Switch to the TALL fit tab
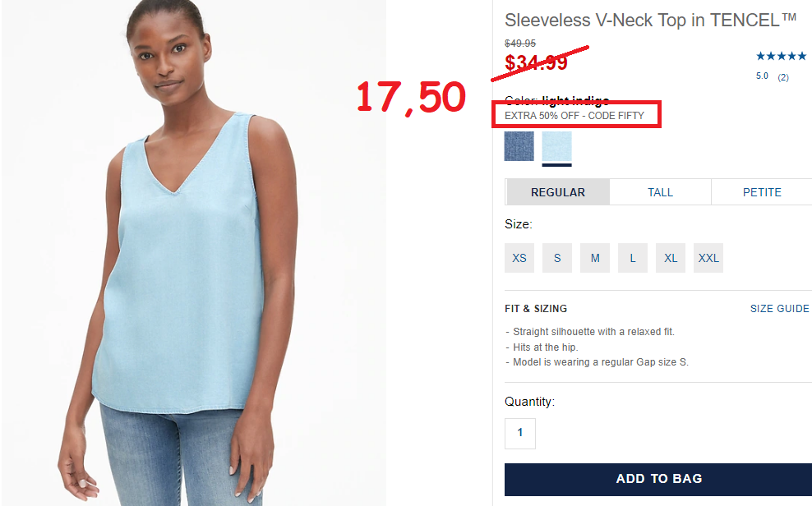Viewport: 812px width, 506px height. pyautogui.click(x=660, y=192)
